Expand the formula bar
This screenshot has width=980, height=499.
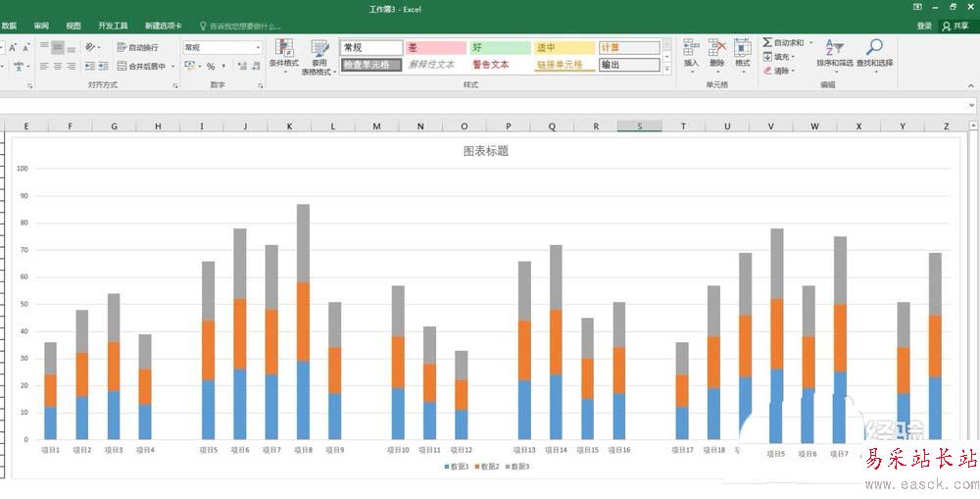(x=972, y=106)
